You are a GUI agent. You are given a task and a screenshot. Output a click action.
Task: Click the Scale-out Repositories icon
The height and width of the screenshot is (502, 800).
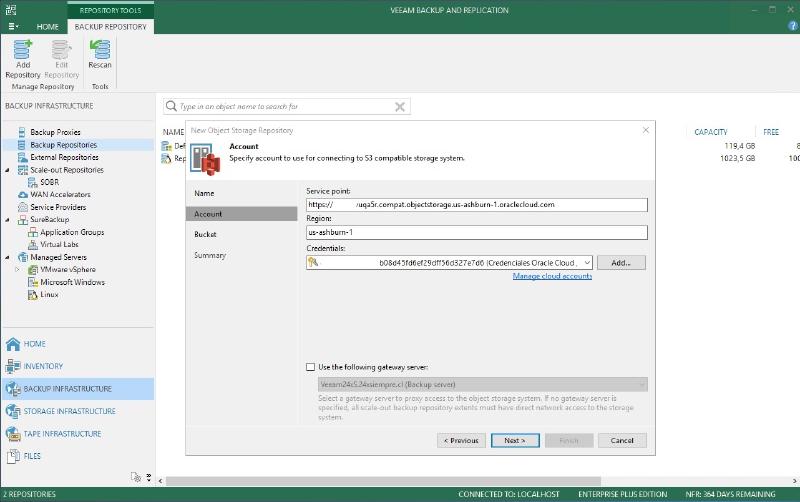point(22,170)
